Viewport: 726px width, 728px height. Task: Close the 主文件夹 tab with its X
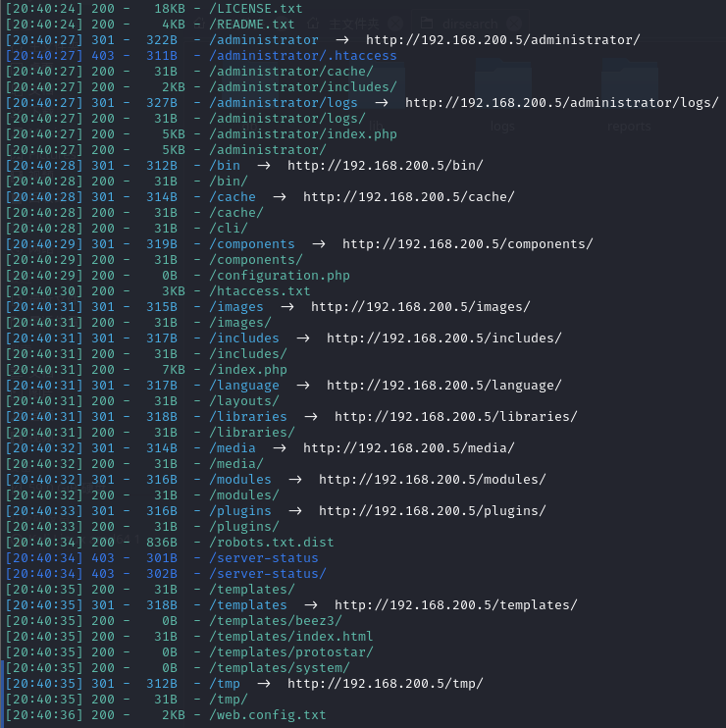click(395, 24)
